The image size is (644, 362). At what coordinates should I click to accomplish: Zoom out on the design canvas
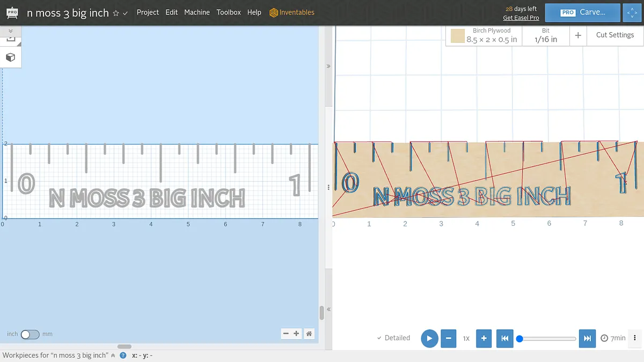(x=286, y=334)
